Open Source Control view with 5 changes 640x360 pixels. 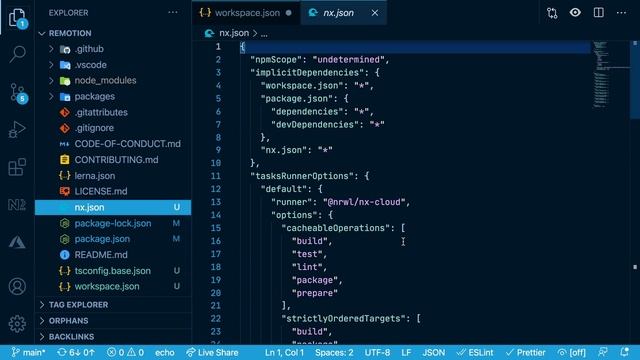click(x=18, y=93)
